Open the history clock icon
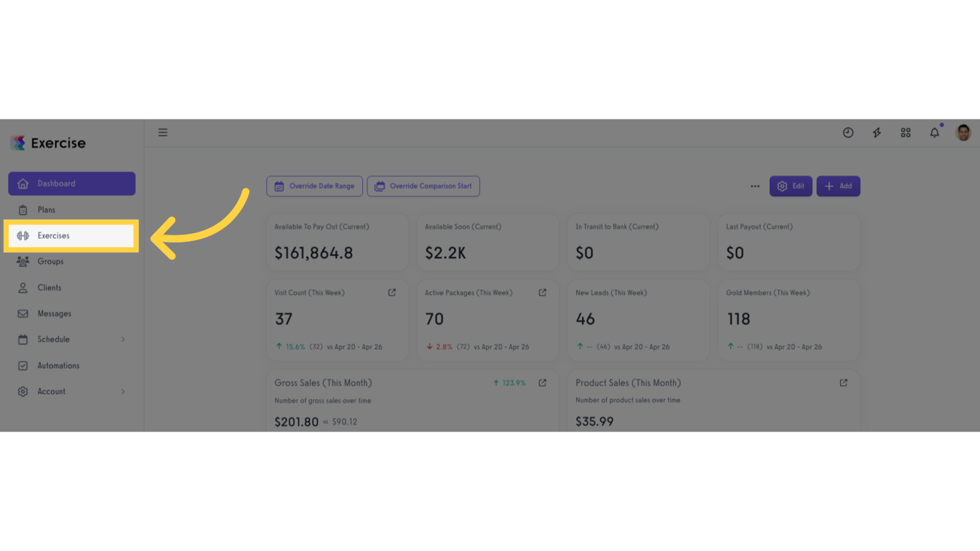The height and width of the screenshot is (551, 980). coord(848,133)
